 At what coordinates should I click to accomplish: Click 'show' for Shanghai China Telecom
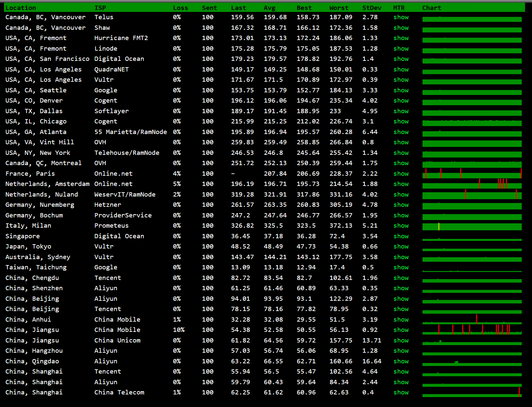point(401,392)
